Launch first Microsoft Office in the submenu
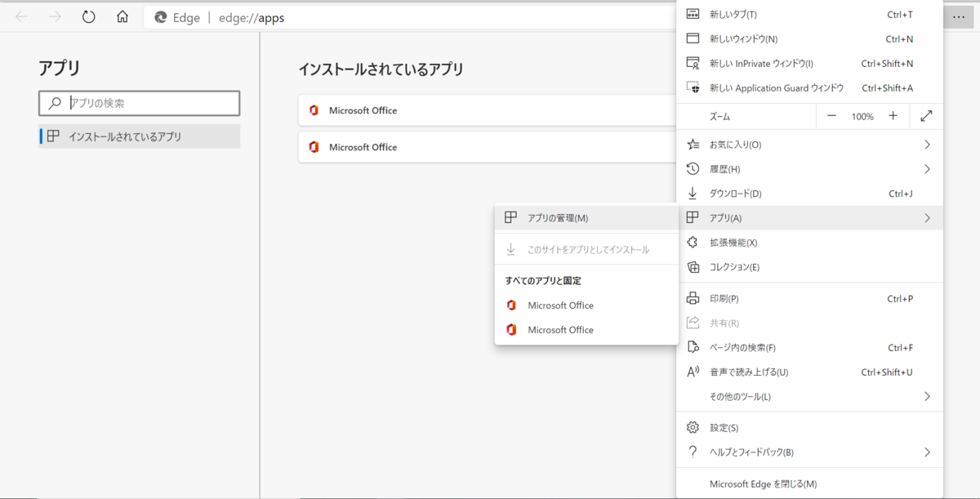Screen dimensions: 980x499 click(586, 305)
